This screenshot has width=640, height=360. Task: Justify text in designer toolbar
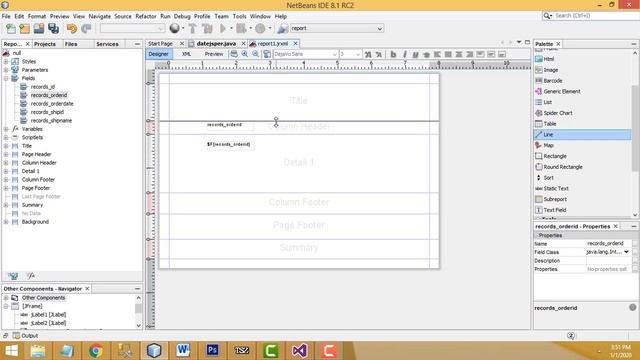pyautogui.click(x=448, y=54)
